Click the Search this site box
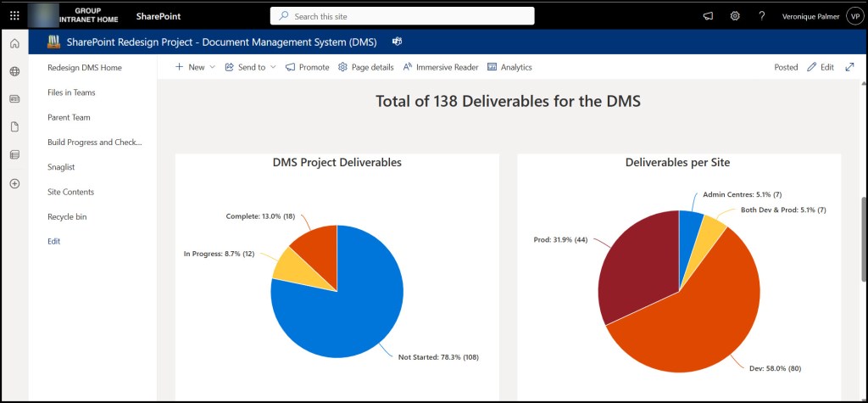 click(x=402, y=16)
